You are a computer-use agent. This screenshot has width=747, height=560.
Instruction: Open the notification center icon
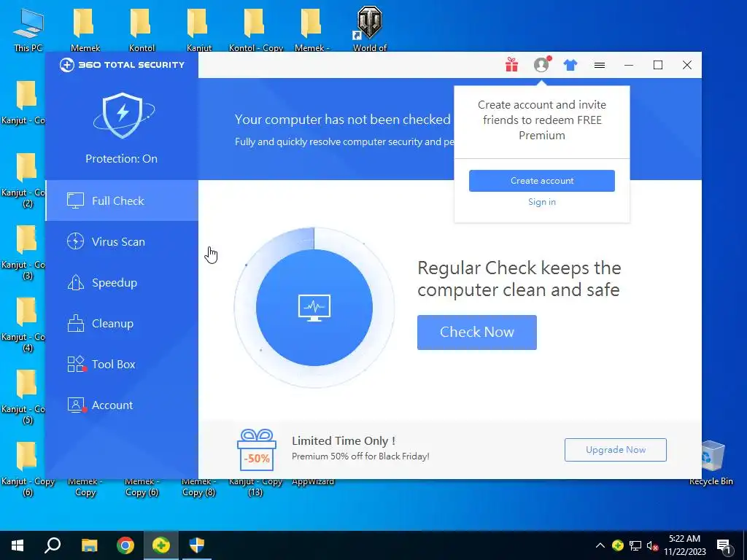click(x=724, y=546)
